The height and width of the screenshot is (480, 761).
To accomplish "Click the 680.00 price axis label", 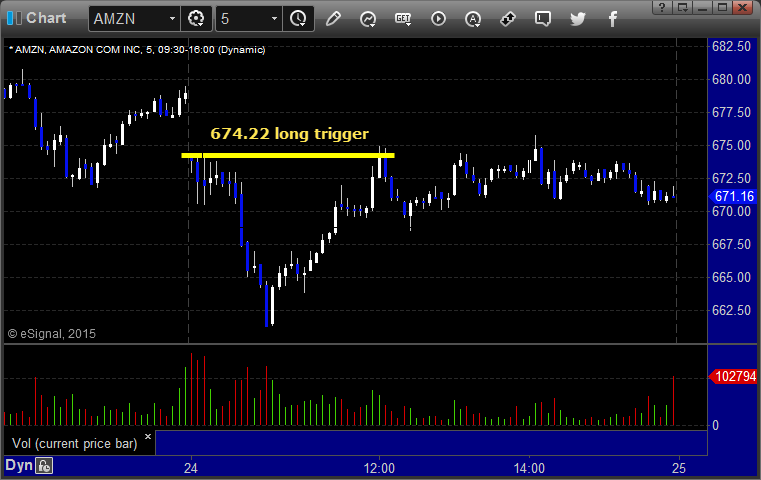I will pyautogui.click(x=731, y=79).
